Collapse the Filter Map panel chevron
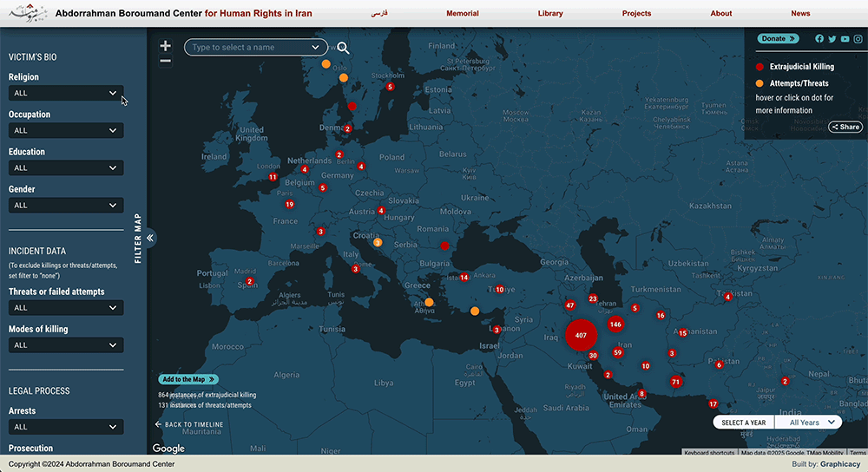The image size is (868, 472). (x=150, y=238)
